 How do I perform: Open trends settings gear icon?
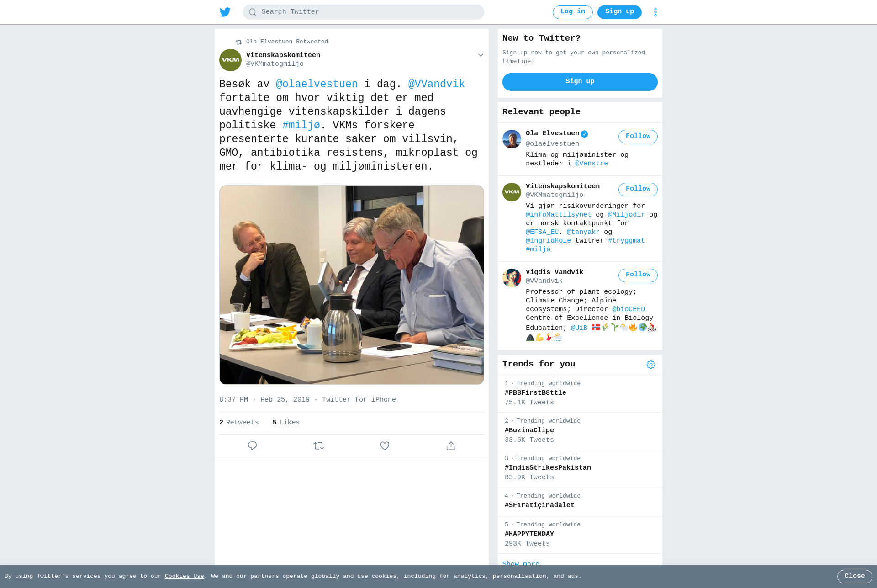coord(651,365)
